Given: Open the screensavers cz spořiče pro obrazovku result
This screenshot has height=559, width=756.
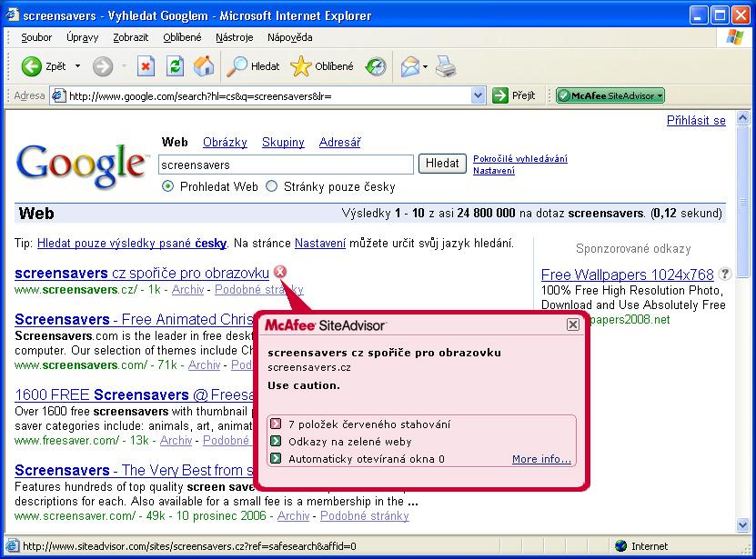Looking at the screenshot, I should click(142, 273).
